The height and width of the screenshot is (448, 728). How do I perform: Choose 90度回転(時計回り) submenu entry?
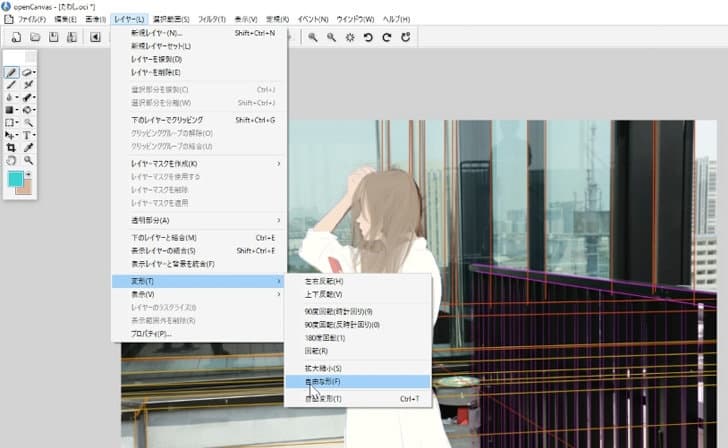coord(358,312)
